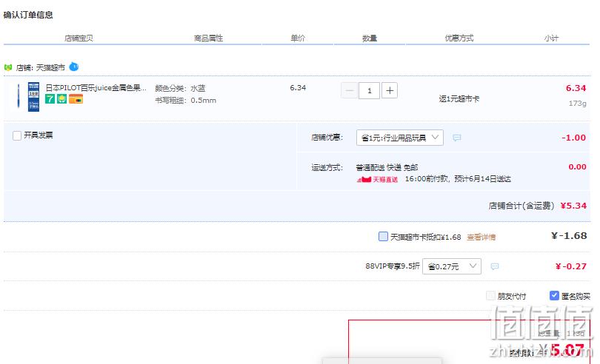The width and height of the screenshot is (600, 364).
Task: Click the quantity input field showing 1
Action: click(370, 90)
